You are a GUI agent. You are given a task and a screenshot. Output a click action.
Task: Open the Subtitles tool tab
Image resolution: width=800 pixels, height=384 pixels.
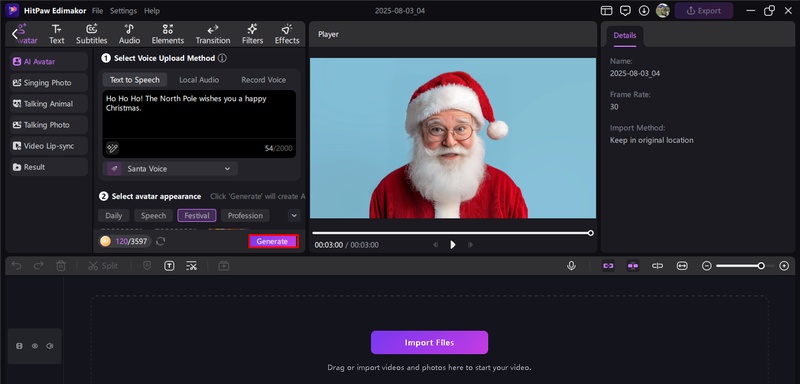[x=92, y=34]
